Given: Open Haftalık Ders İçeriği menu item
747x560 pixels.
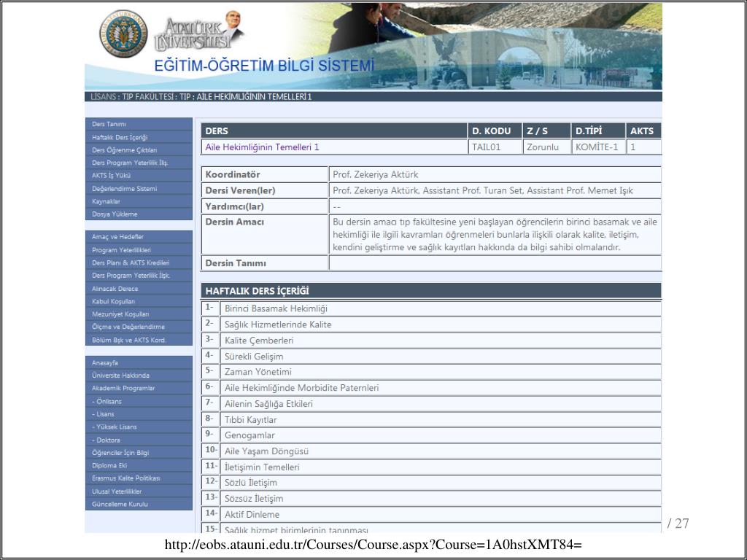Looking at the screenshot, I should [x=139, y=137].
